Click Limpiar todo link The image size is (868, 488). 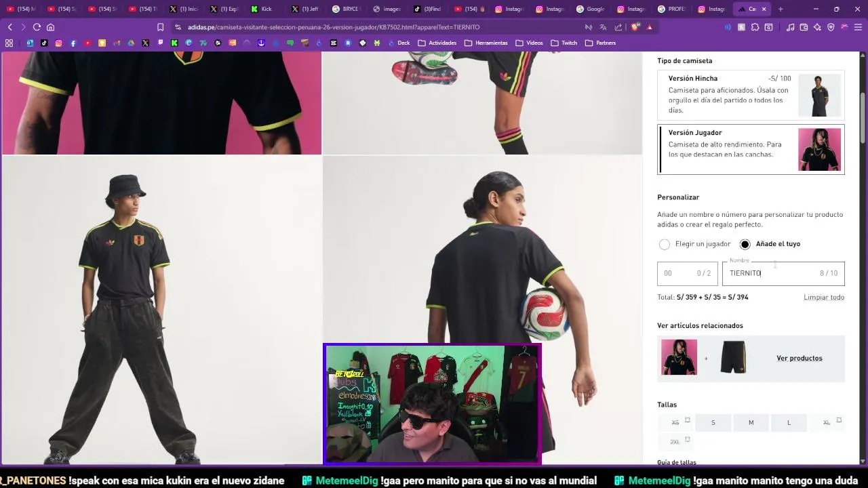pyautogui.click(x=824, y=297)
